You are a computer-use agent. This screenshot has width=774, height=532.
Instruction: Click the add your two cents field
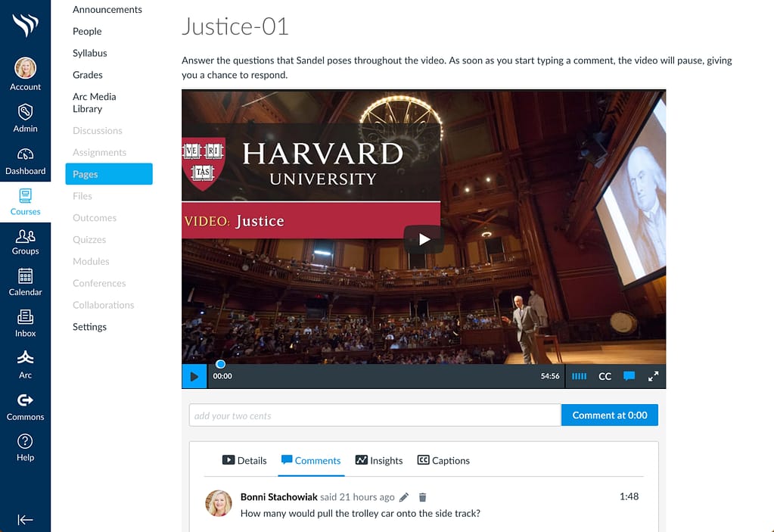coord(375,415)
